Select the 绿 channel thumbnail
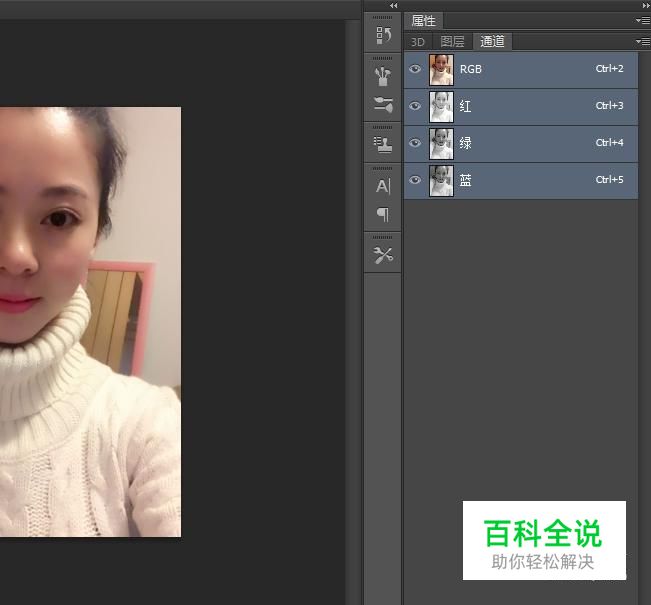This screenshot has height=605, width=651. [441, 144]
